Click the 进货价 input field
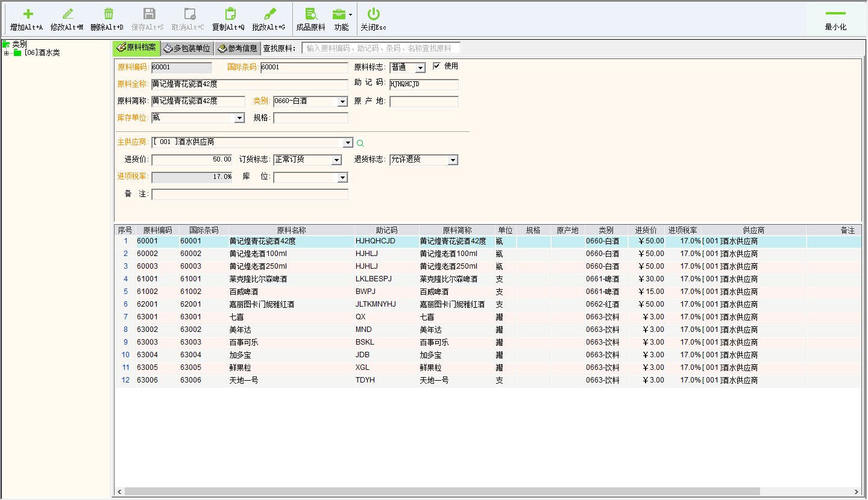Screen dimensions: 868x500 [192, 160]
